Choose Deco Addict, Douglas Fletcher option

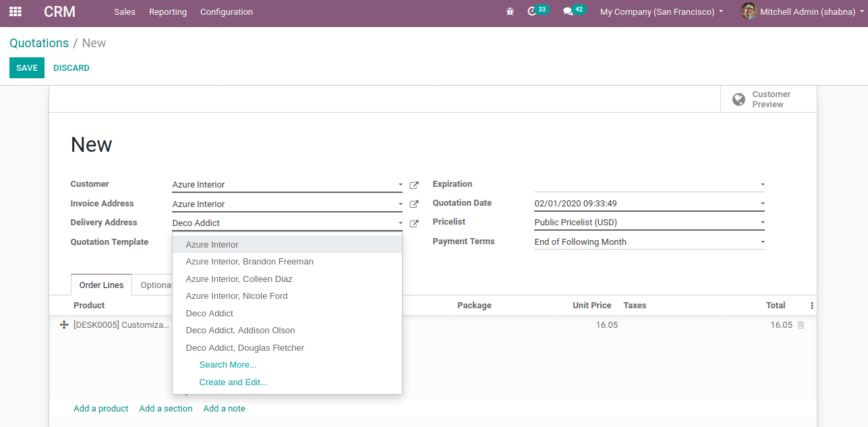(x=287, y=348)
